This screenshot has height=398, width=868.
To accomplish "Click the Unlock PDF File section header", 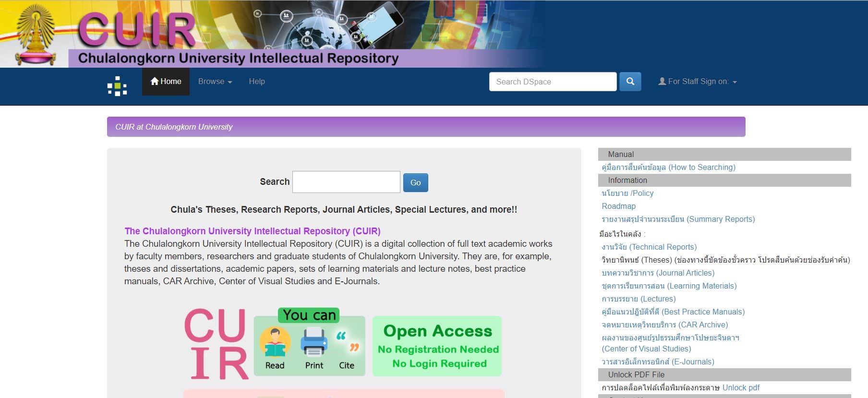I will 724,374.
